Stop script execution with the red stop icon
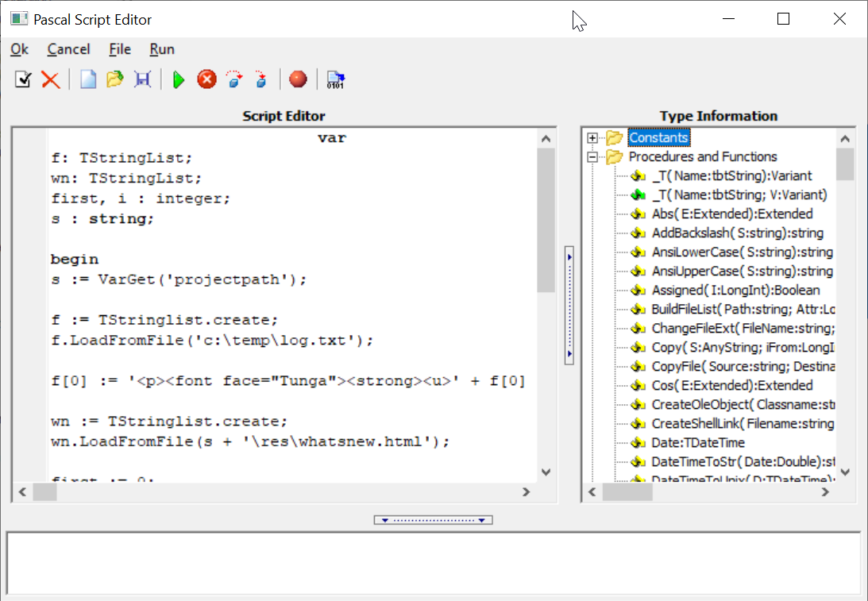The height and width of the screenshot is (601, 868). tap(206, 79)
